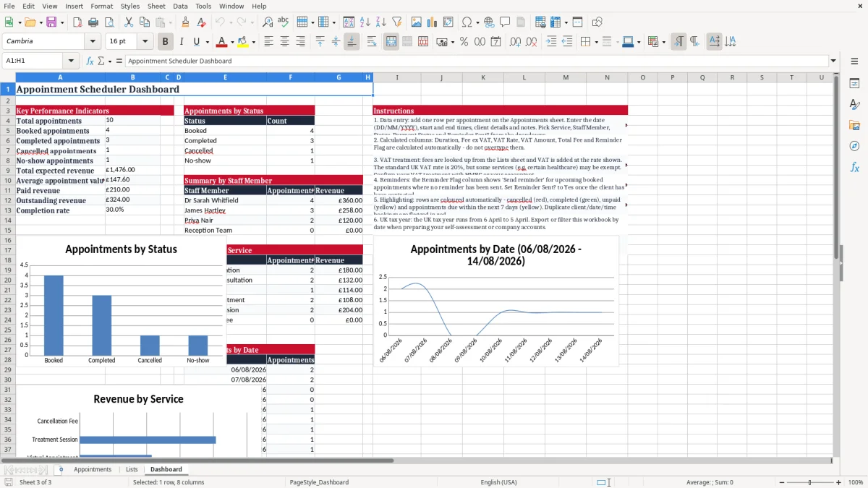Click Sort Descending icon
This screenshot has width=868, height=488.
click(x=380, y=22)
